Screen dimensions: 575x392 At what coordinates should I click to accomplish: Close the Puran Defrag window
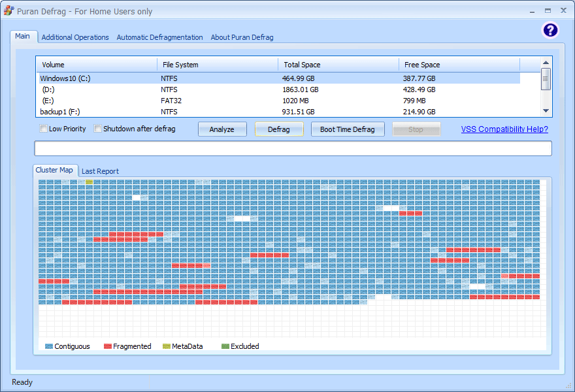click(564, 10)
